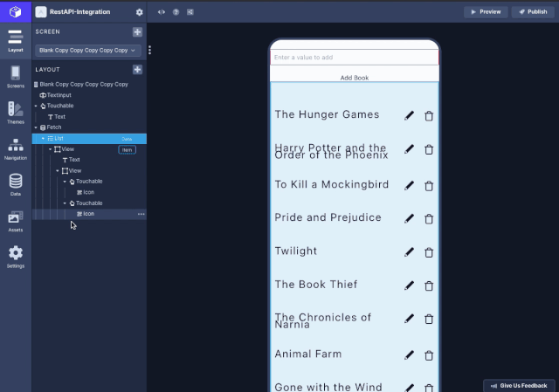559x392 pixels.
Task: Click 'To Kill a Mockingbird' title text
Action: [332, 184]
